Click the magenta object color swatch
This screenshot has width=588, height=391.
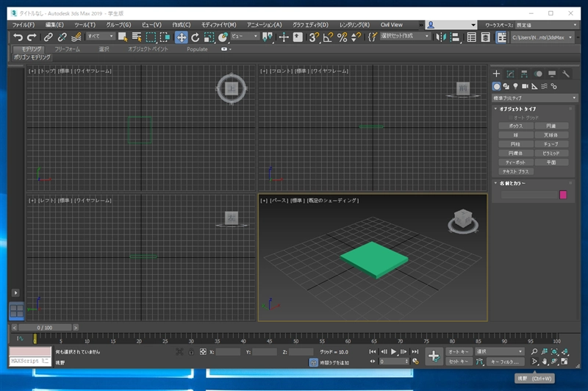(563, 195)
